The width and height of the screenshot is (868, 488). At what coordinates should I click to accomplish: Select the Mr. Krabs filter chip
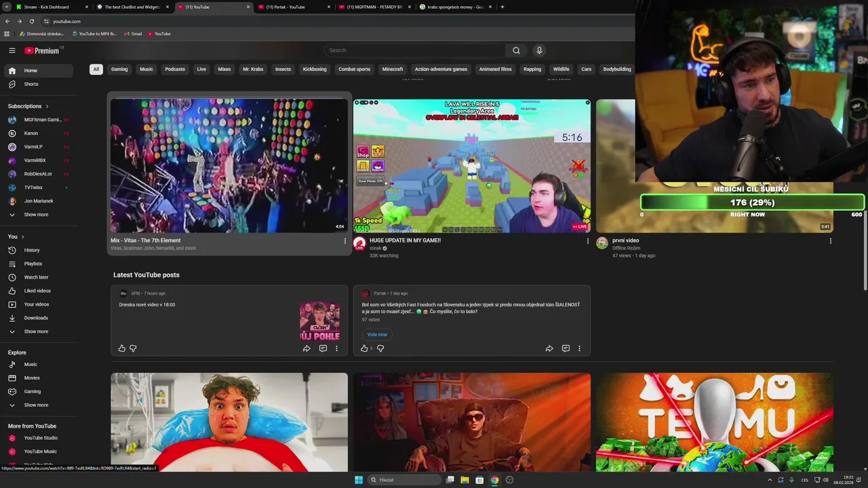[253, 69]
